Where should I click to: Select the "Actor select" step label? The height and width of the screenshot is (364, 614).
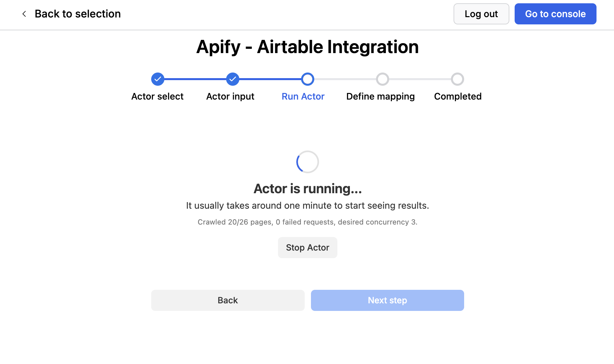[157, 96]
